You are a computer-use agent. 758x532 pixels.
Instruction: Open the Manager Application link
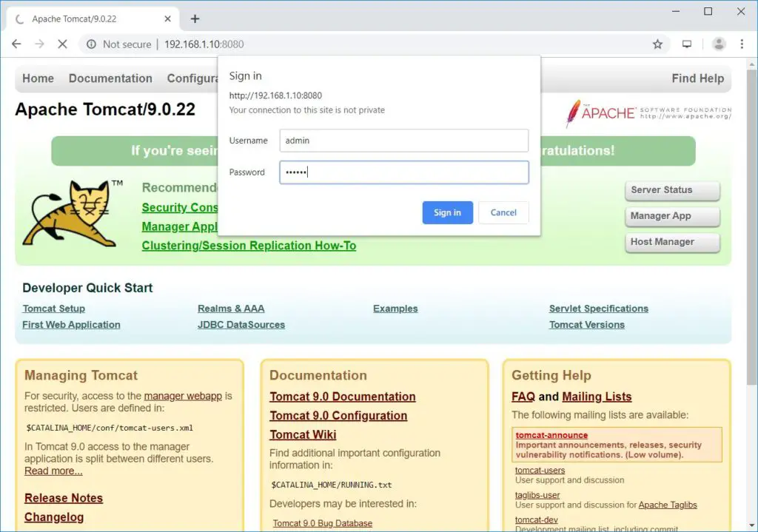(x=180, y=226)
